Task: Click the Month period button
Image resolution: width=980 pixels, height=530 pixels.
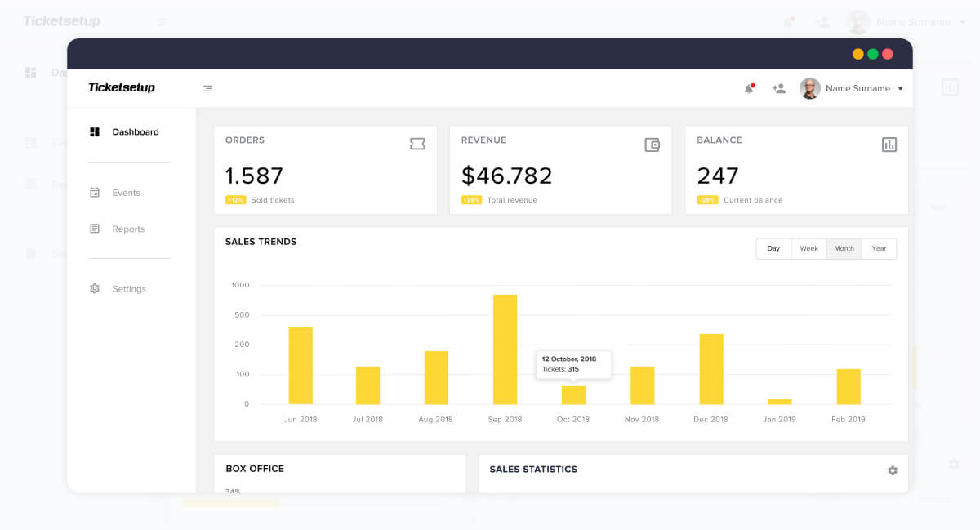Action: [844, 248]
